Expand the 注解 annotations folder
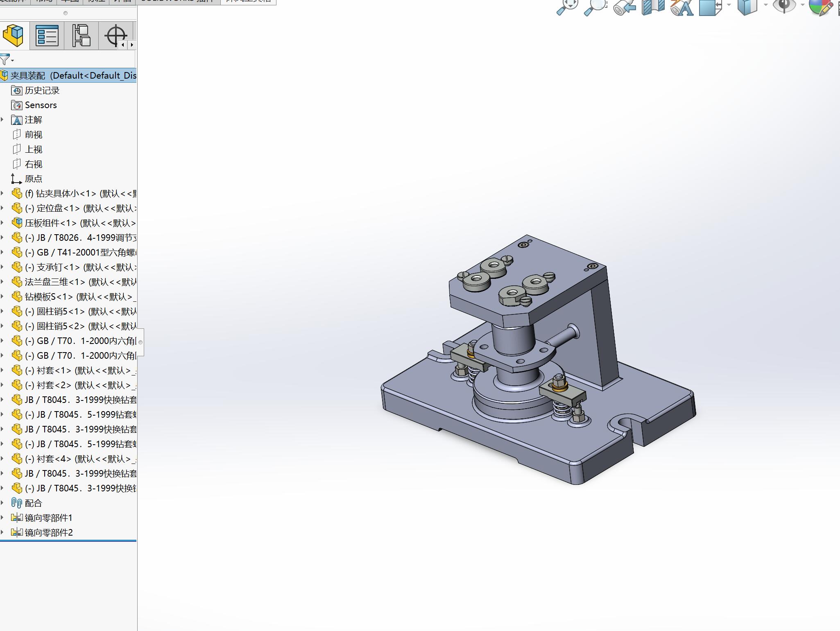Screen dimensions: 840x631 click(2, 120)
